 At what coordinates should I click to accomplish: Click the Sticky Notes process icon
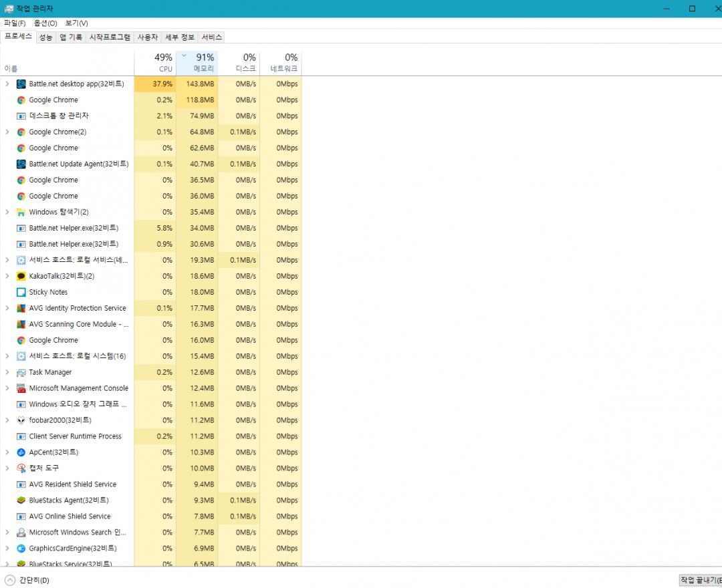21,292
